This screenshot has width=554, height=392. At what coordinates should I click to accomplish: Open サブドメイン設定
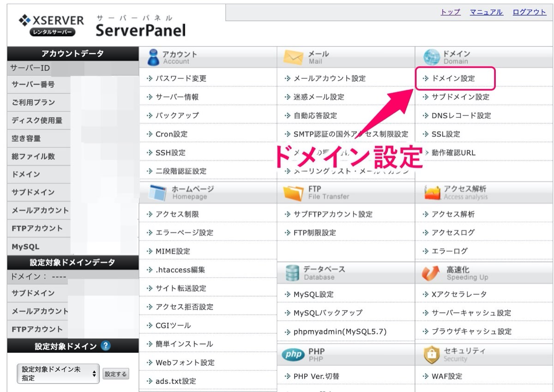point(460,97)
